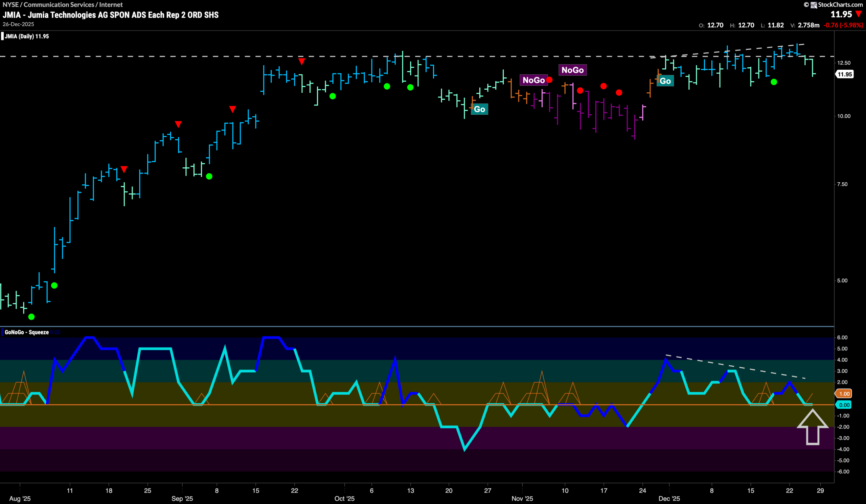
Task: Click the orange 1.00 oscillator value tag
Action: coord(844,394)
